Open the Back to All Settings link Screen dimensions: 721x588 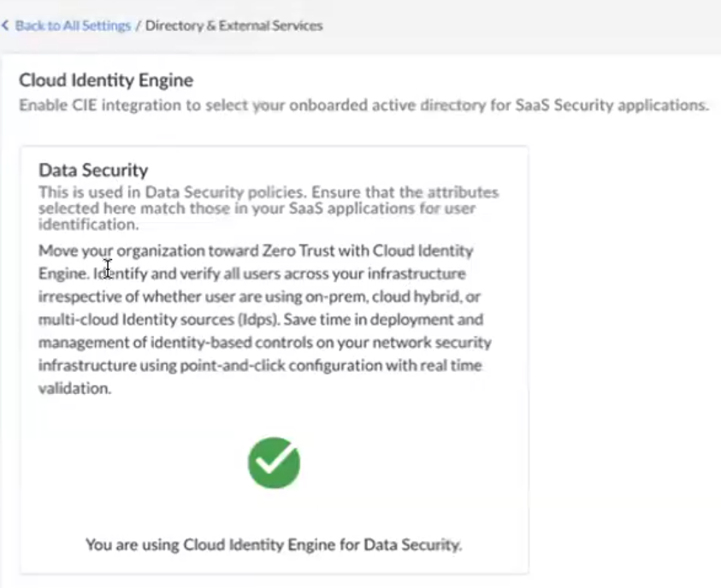pyautogui.click(x=72, y=26)
